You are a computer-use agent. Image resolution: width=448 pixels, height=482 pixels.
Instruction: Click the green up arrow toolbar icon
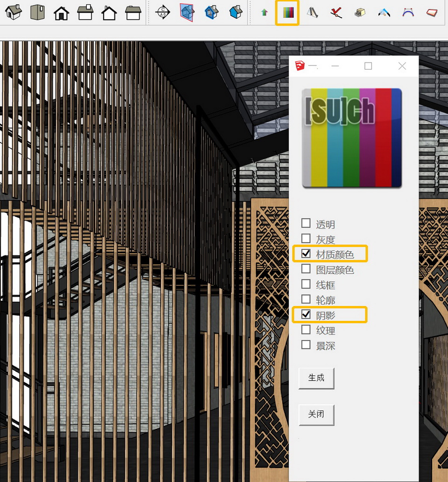[264, 13]
